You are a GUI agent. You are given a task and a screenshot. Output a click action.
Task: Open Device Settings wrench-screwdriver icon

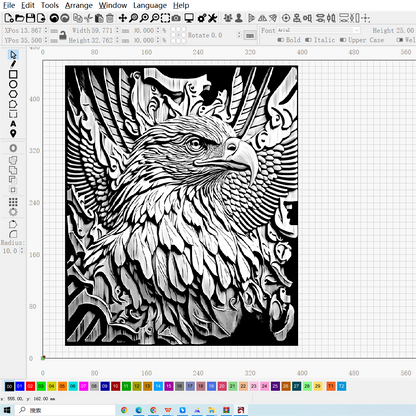point(212,18)
